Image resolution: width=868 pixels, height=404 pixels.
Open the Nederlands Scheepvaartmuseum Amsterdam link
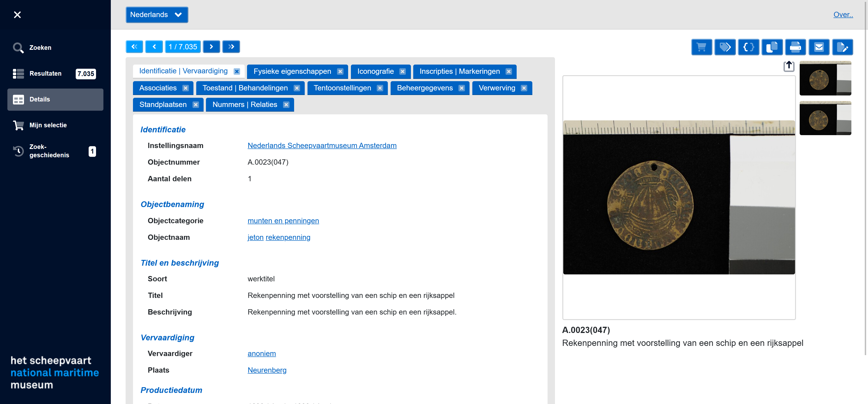[x=322, y=146]
